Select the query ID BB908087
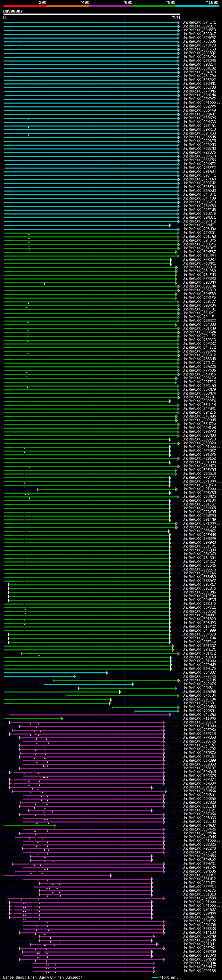The image size is (222, 980). point(13,11)
